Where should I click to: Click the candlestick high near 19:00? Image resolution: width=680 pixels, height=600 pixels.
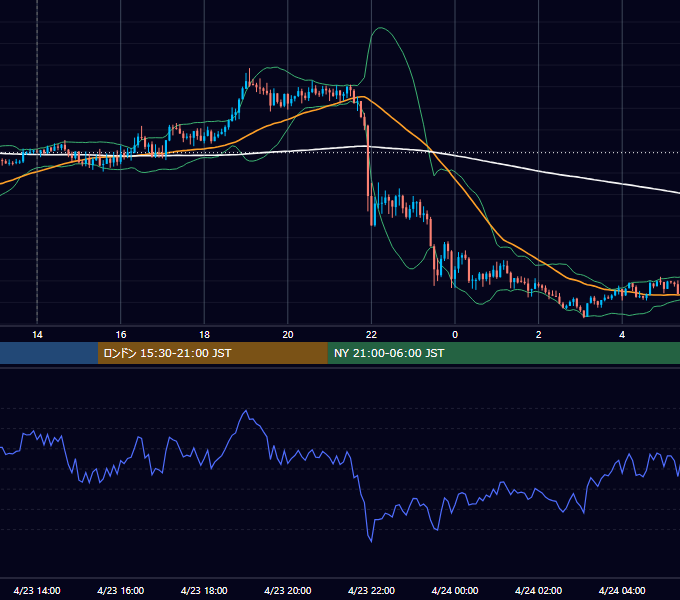click(249, 69)
